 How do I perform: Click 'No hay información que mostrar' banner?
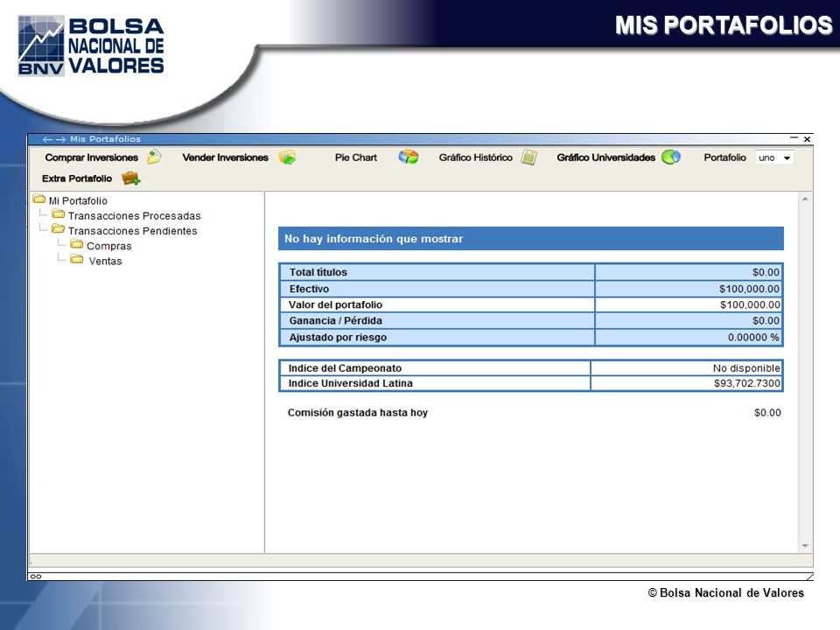[531, 238]
